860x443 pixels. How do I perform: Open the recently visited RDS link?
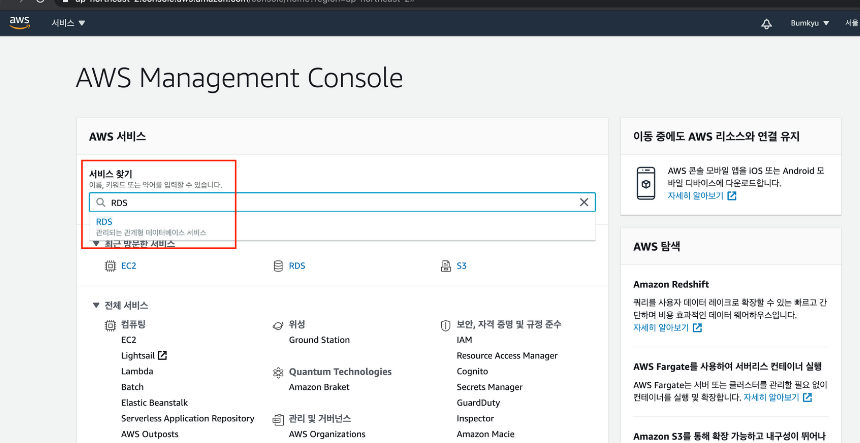[x=297, y=266]
